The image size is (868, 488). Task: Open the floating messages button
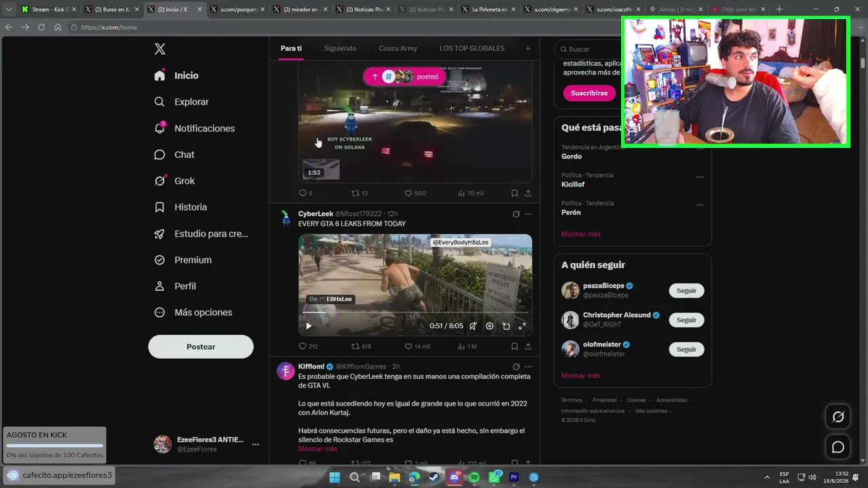(x=838, y=447)
